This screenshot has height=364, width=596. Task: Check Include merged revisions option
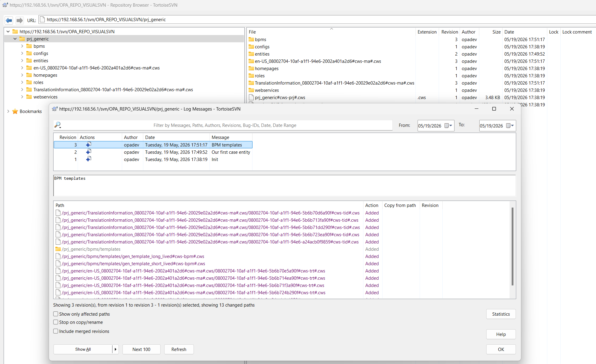click(56, 331)
